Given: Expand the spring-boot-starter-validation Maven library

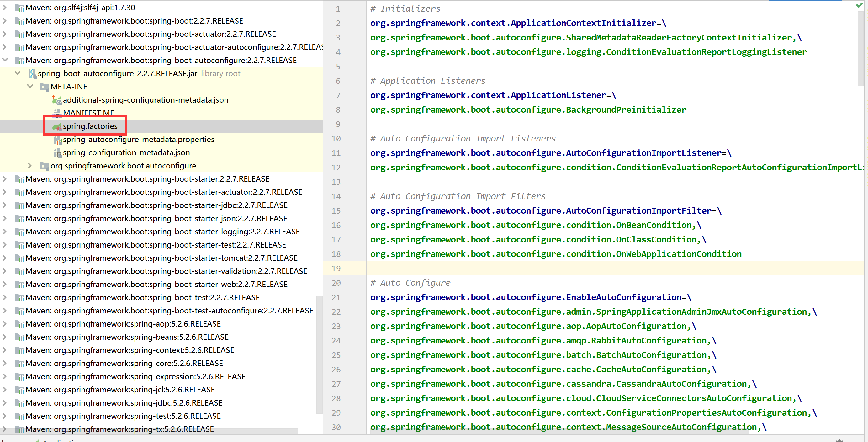Looking at the screenshot, I should pos(5,271).
